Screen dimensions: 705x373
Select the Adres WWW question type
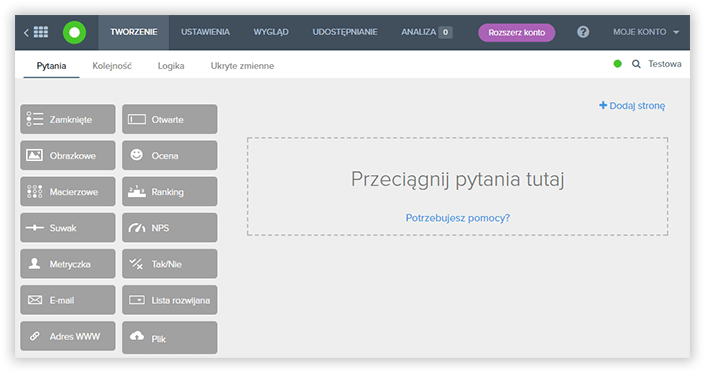click(x=68, y=336)
